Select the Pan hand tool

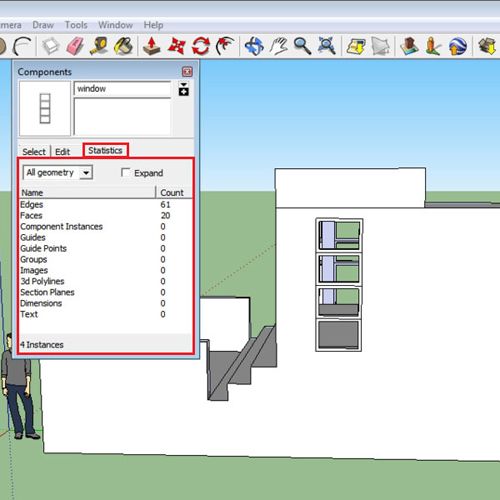[279, 46]
